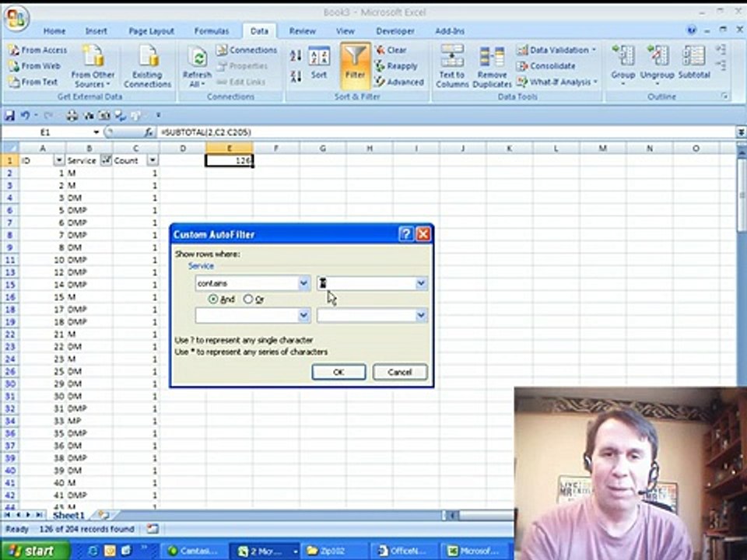Click the Select All corner box
Screen dimensions: 747x560
click(10, 149)
